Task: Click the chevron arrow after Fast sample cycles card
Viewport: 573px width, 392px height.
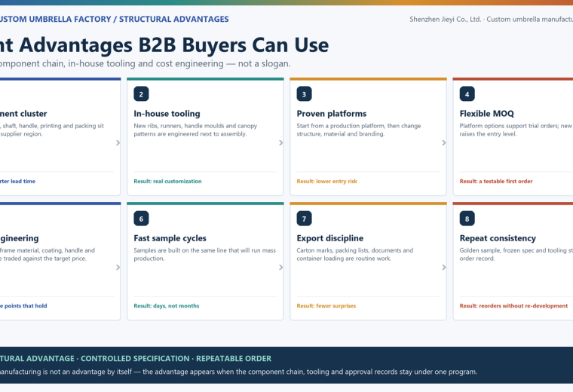Action: pyautogui.click(x=280, y=268)
